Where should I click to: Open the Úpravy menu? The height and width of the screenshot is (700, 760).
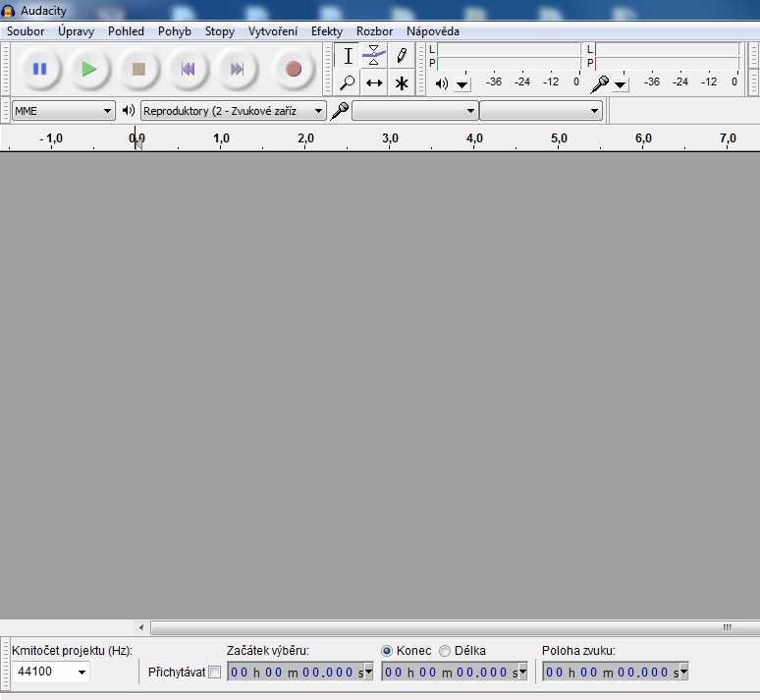pos(76,31)
